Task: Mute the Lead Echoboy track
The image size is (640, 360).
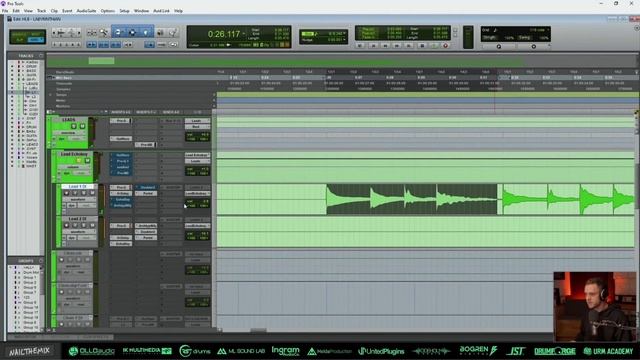Action: click(87, 161)
